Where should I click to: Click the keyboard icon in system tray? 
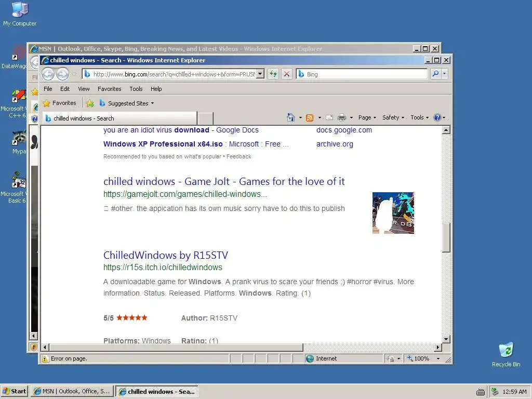coord(481,392)
